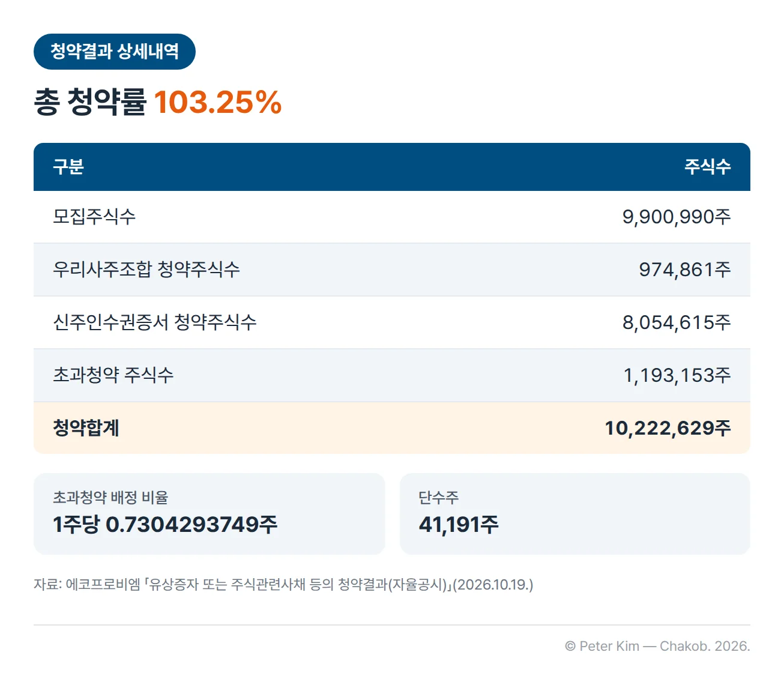Click the 자료: 에코프로비엠 source line

click(283, 585)
